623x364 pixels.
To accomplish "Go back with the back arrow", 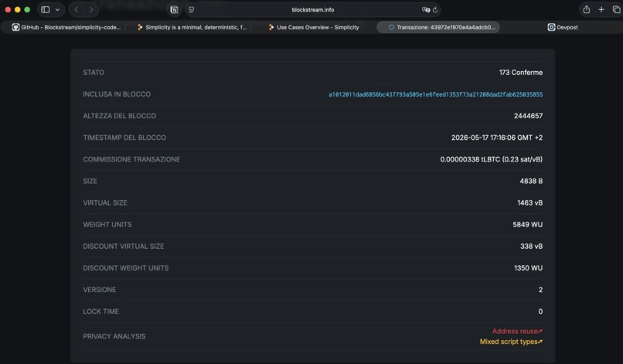I will [77, 9].
